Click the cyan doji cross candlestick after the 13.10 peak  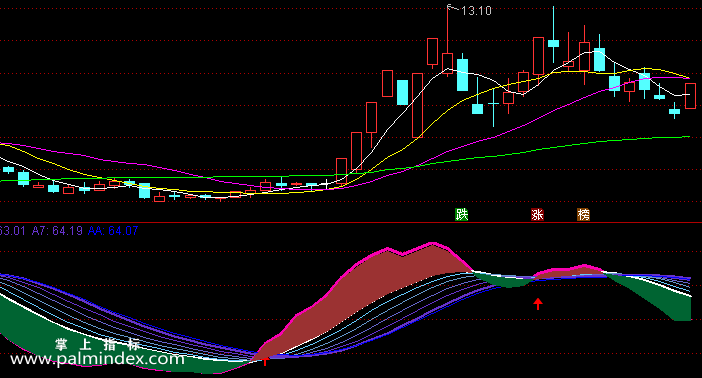click(493, 104)
